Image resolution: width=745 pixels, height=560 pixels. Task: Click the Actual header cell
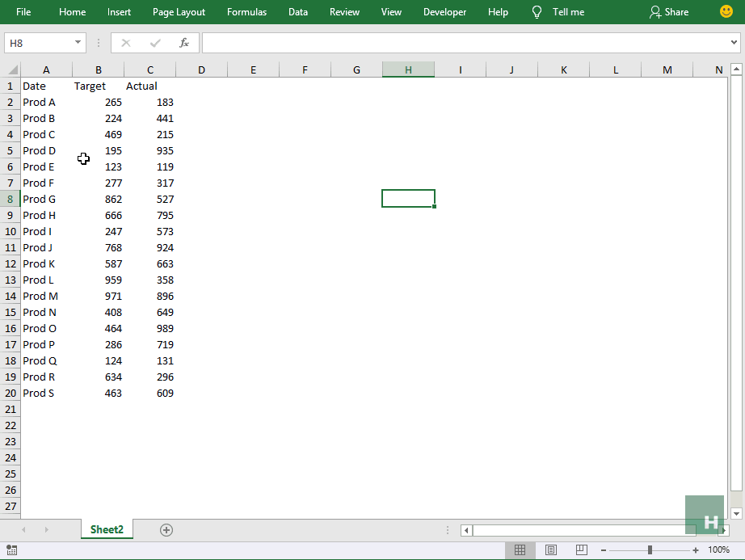pyautogui.click(x=150, y=86)
